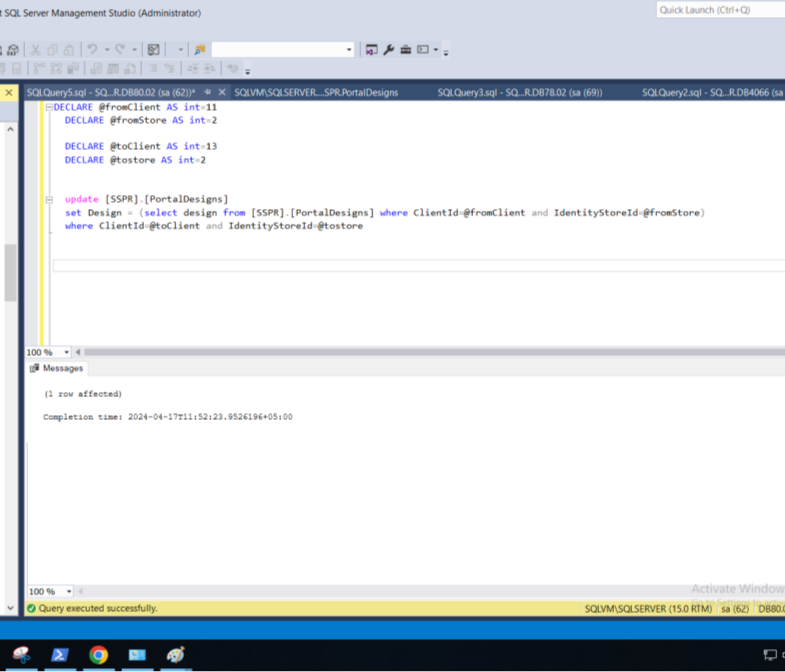Expand the toolbar search combo box arrow

click(349, 50)
